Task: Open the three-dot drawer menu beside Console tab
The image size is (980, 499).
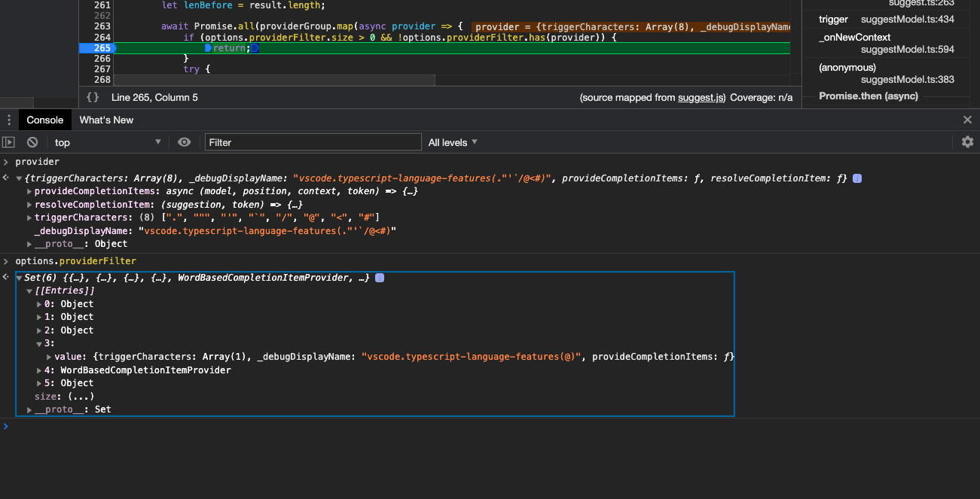Action: pyautogui.click(x=8, y=120)
